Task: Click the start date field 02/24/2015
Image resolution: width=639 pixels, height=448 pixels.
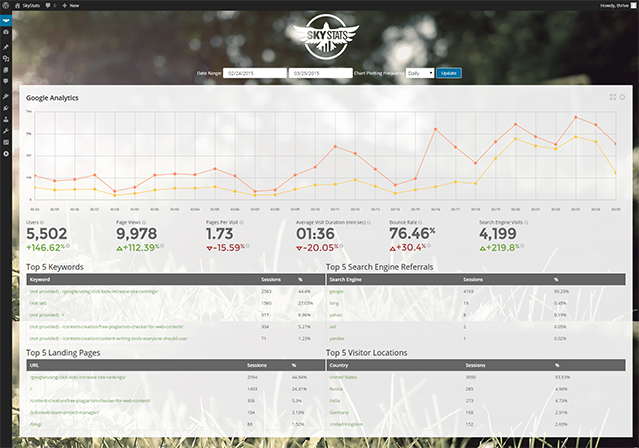Action: click(255, 73)
